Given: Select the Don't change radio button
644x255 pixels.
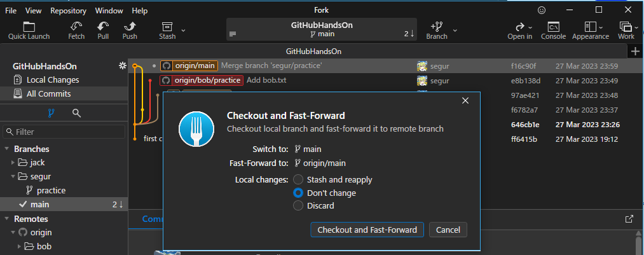Looking at the screenshot, I should (x=298, y=193).
